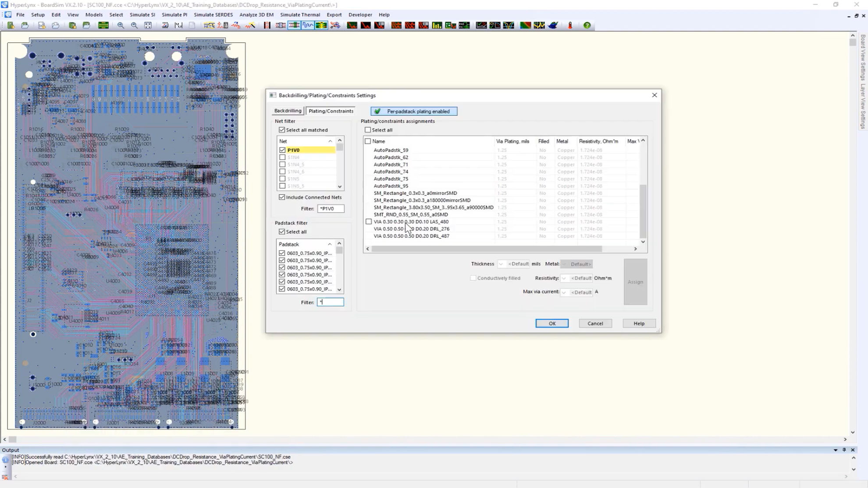Check the Name column header checkbox

[x=368, y=141]
